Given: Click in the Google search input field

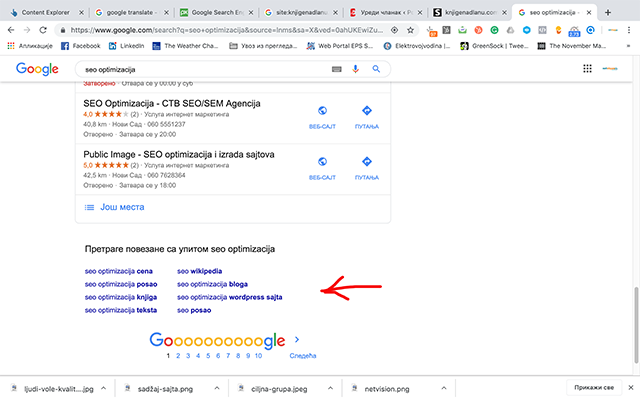Looking at the screenshot, I should [200, 69].
